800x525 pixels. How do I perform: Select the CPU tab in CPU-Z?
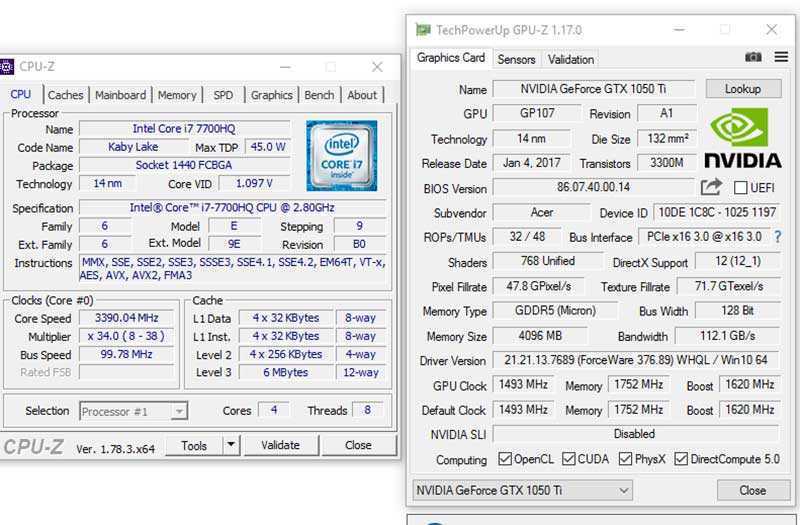tap(21, 94)
